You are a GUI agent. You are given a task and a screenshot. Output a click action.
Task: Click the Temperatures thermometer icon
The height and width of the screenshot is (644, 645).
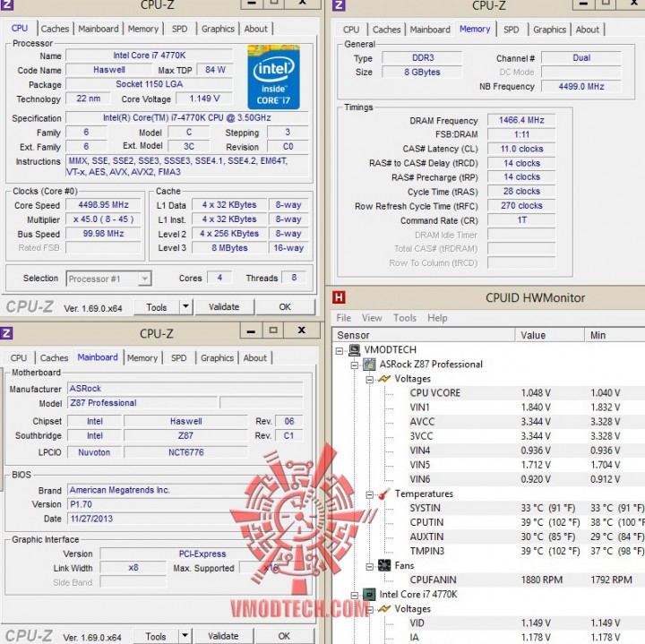(384, 494)
